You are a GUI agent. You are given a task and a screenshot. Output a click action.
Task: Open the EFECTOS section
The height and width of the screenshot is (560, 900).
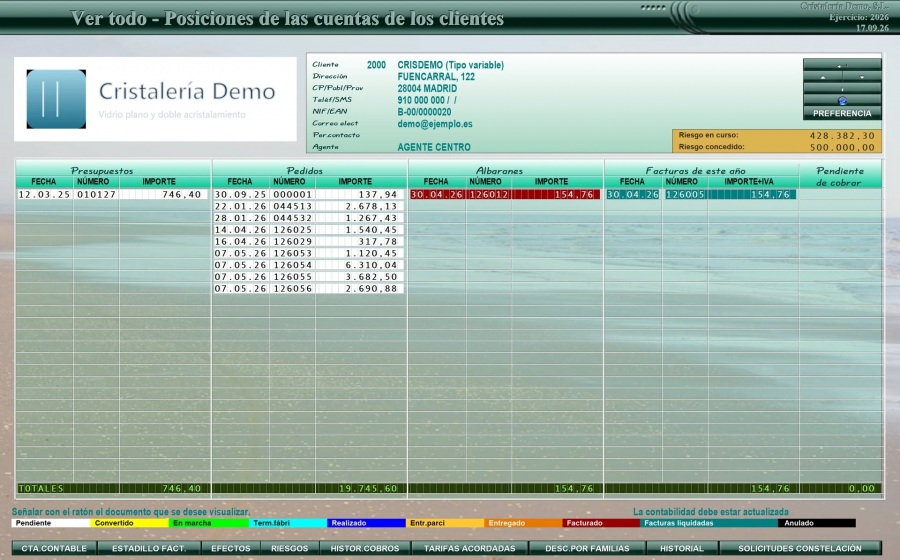coord(231,548)
